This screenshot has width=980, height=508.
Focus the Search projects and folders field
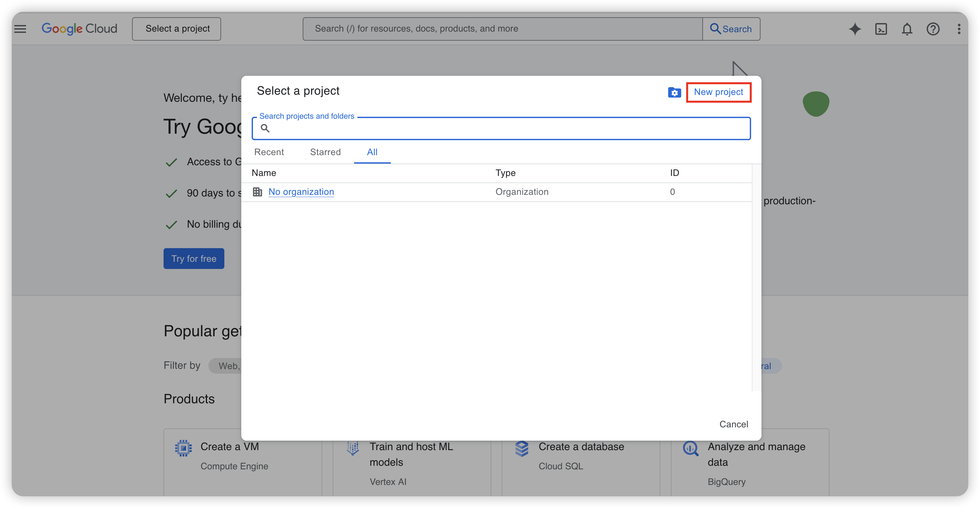click(506, 128)
